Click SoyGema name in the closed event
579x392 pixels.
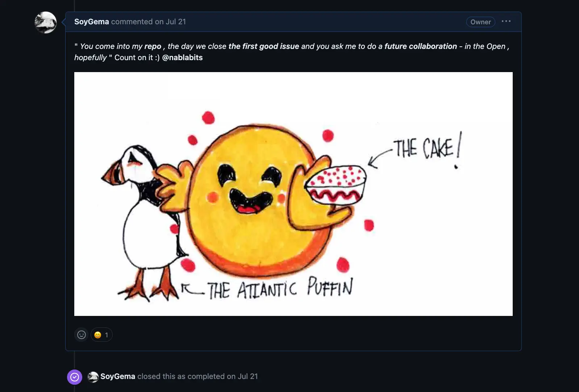pos(118,376)
